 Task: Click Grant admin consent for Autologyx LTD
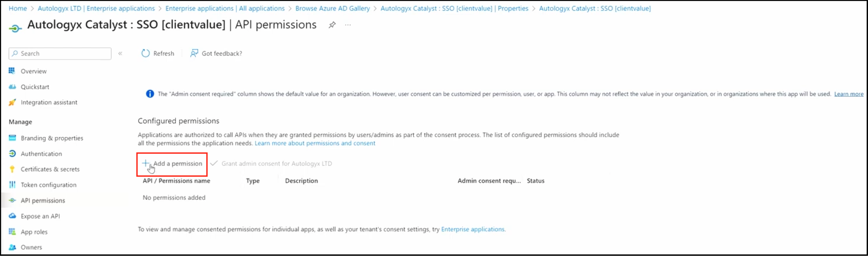click(x=271, y=164)
